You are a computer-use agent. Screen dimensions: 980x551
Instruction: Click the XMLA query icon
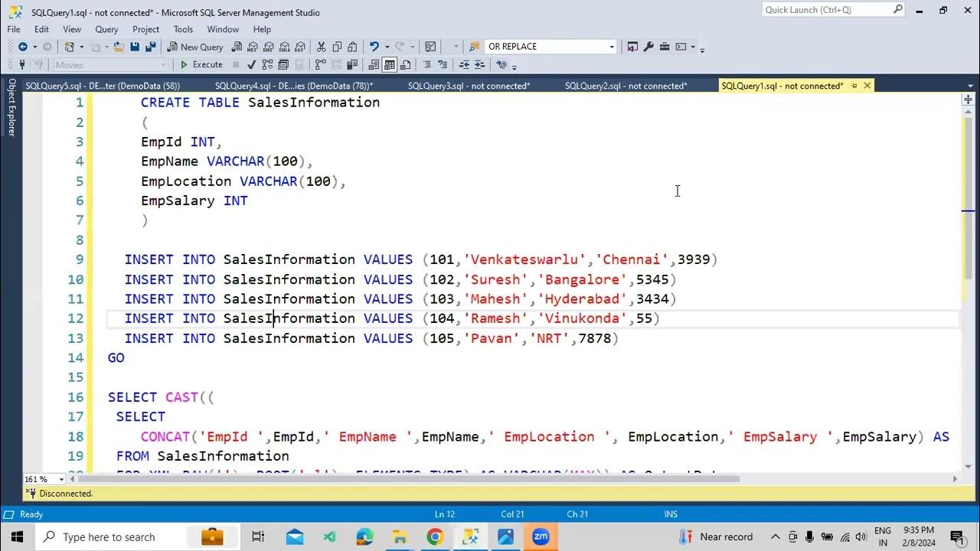(285, 47)
